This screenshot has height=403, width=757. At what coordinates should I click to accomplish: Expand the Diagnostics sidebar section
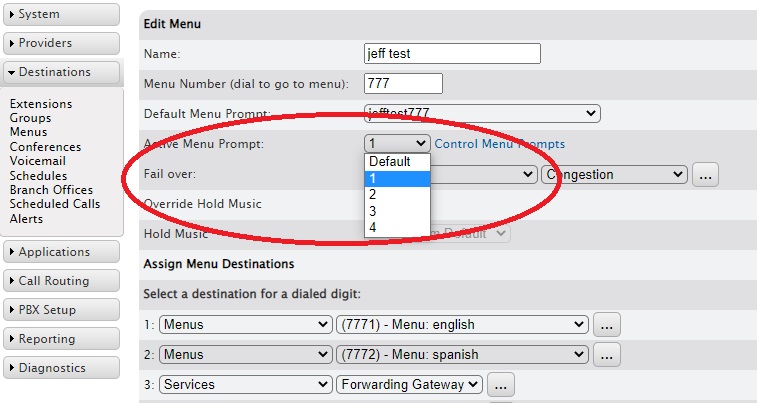(61, 368)
